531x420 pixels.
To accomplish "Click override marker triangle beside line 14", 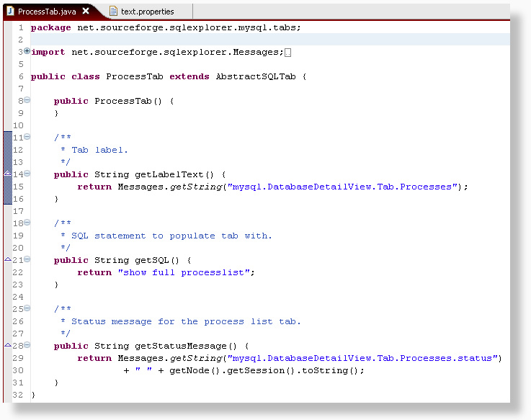I will [8, 174].
